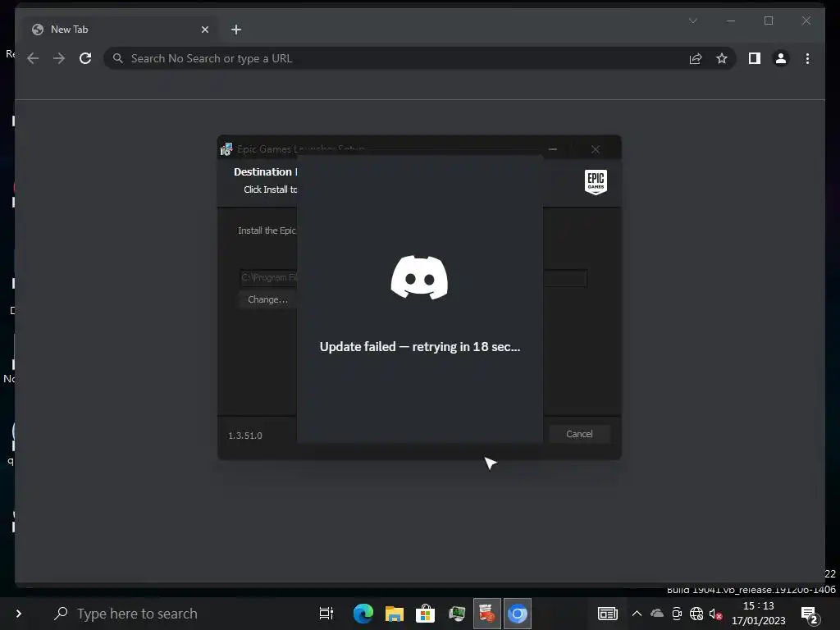Close the New Tab tab

(204, 30)
